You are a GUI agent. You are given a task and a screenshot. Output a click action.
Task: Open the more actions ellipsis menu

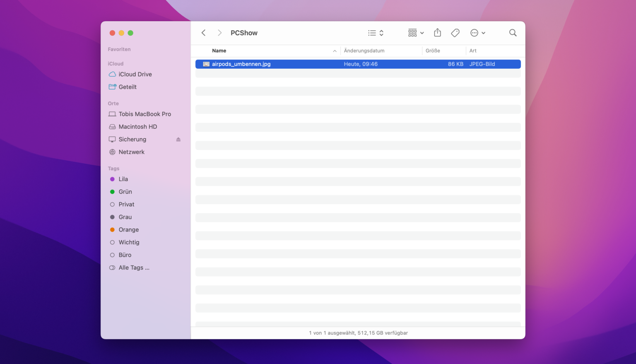point(477,33)
